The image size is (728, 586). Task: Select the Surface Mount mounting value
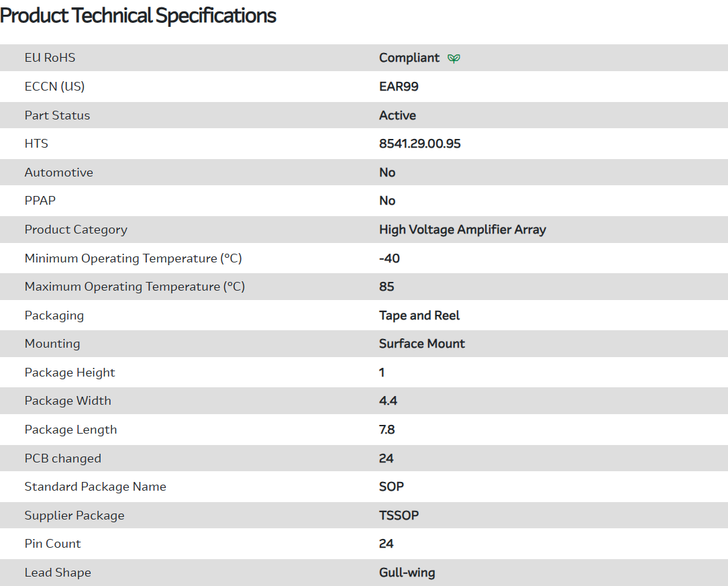pyautogui.click(x=421, y=344)
